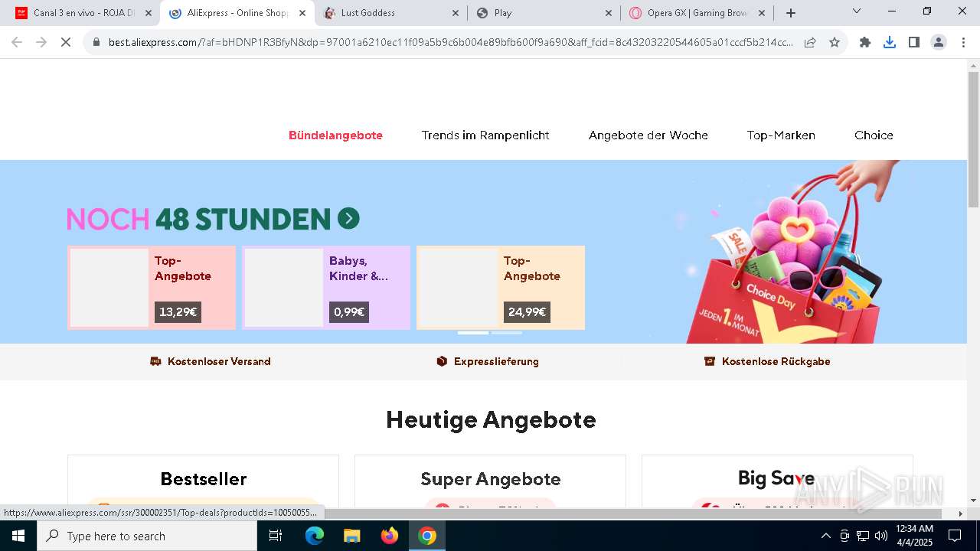
Task: Share this page icon
Action: (x=810, y=42)
